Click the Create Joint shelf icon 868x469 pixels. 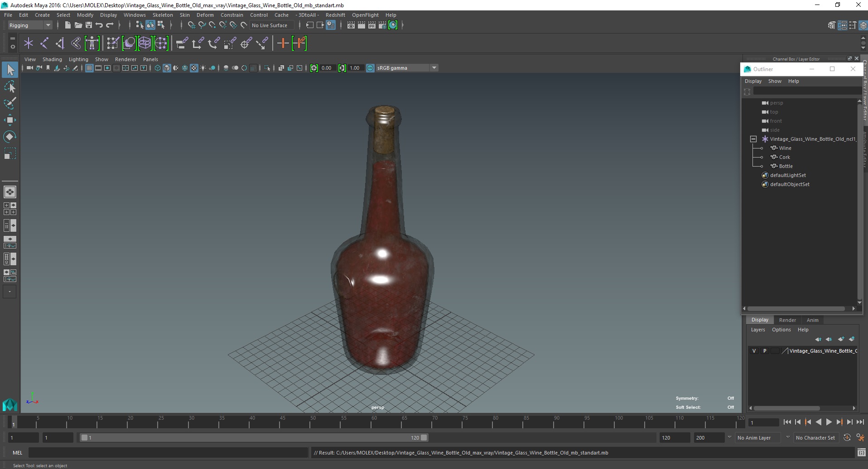(44, 43)
